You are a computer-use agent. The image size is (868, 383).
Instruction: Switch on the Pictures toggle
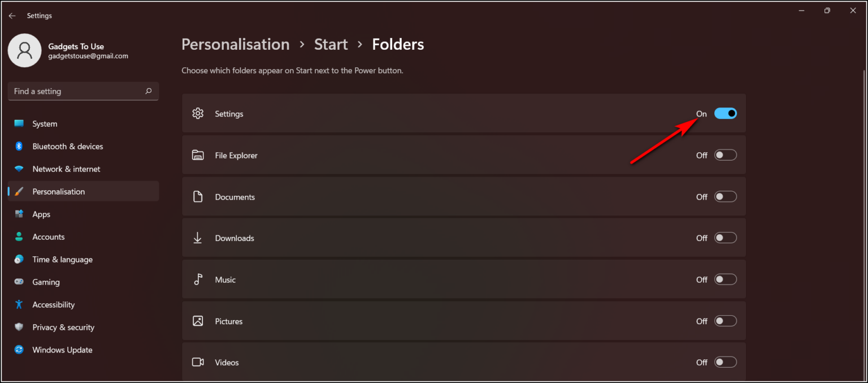point(726,321)
